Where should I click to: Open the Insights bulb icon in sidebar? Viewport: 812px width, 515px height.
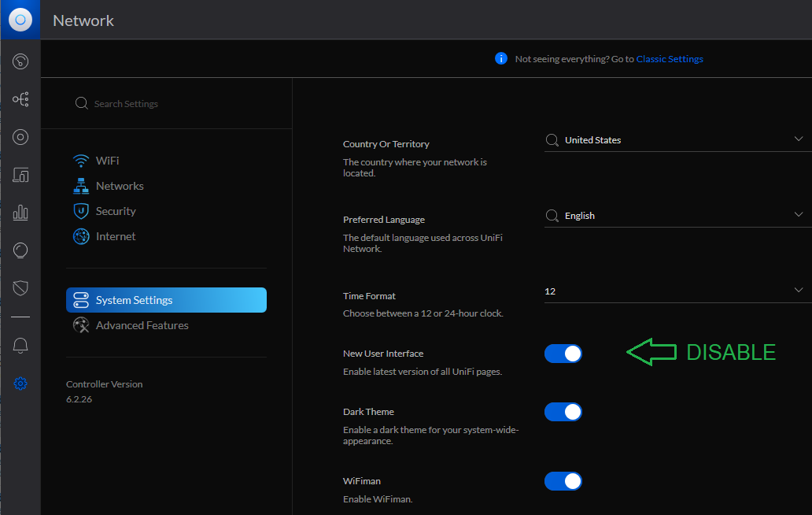[20, 250]
